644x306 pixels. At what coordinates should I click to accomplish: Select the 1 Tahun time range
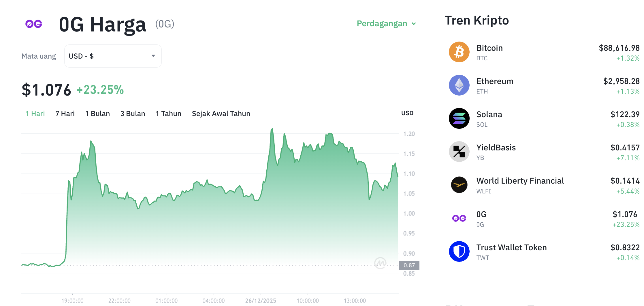click(168, 113)
